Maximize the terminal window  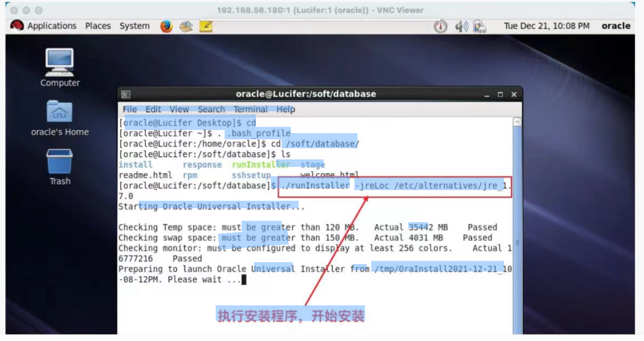pos(500,94)
